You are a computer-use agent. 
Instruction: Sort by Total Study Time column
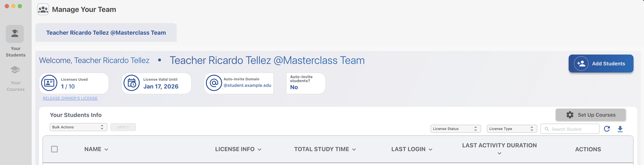point(325,149)
